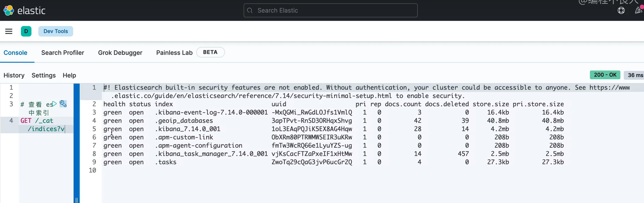Open the hamburger navigation menu
This screenshot has width=644, height=203.
pyautogui.click(x=9, y=31)
